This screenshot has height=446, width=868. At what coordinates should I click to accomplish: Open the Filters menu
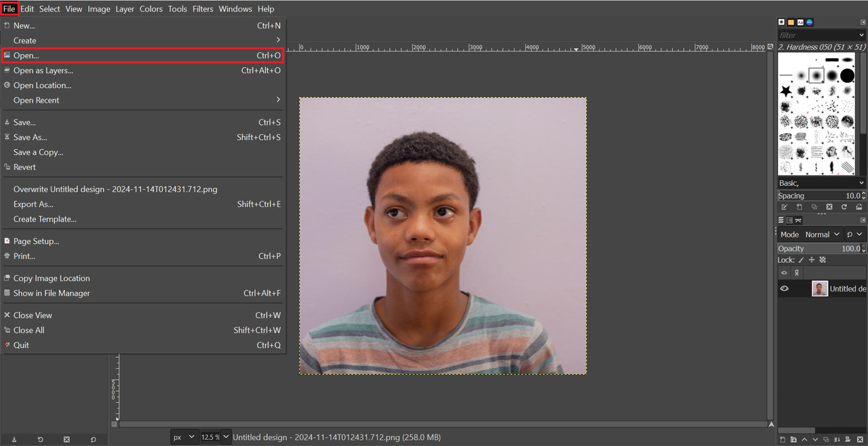(203, 9)
